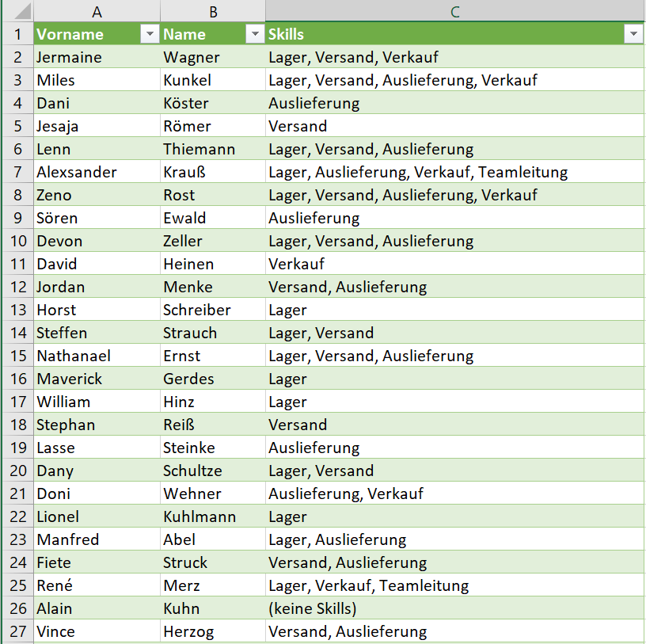Click the Skills header cell
646x644 pixels.
point(455,34)
